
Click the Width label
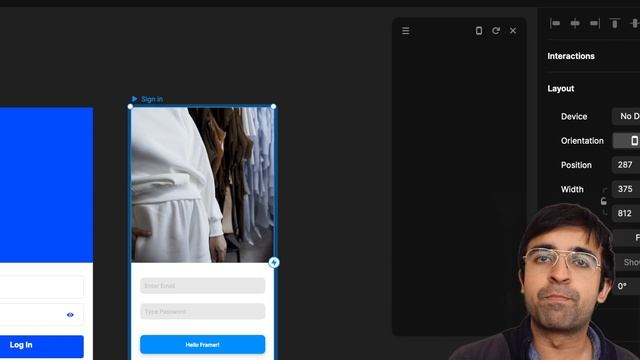click(572, 189)
